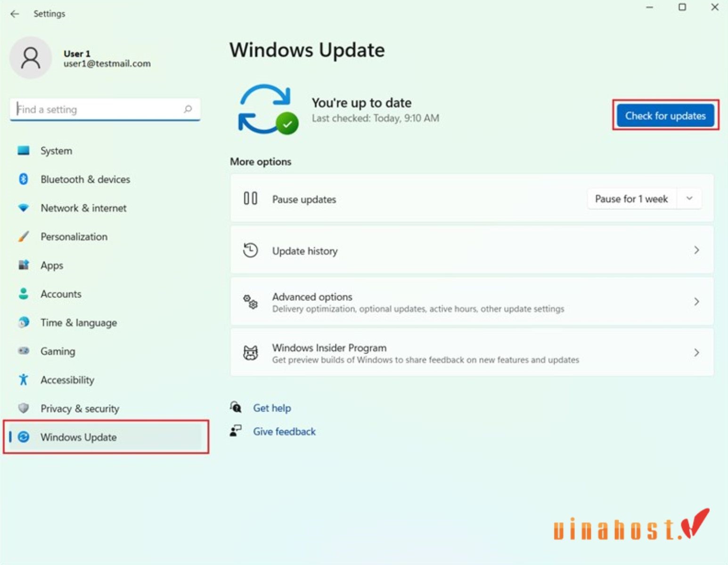Open the Get help link
This screenshot has height=565, width=728.
[272, 408]
